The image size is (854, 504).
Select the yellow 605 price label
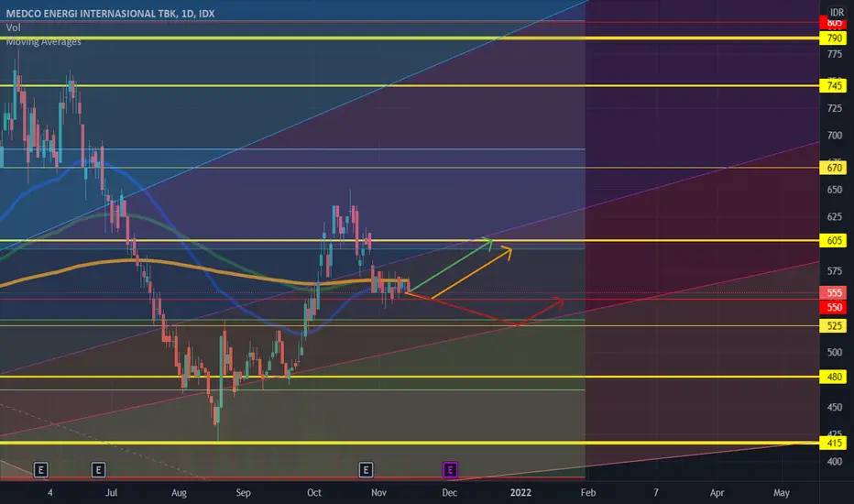click(x=833, y=240)
